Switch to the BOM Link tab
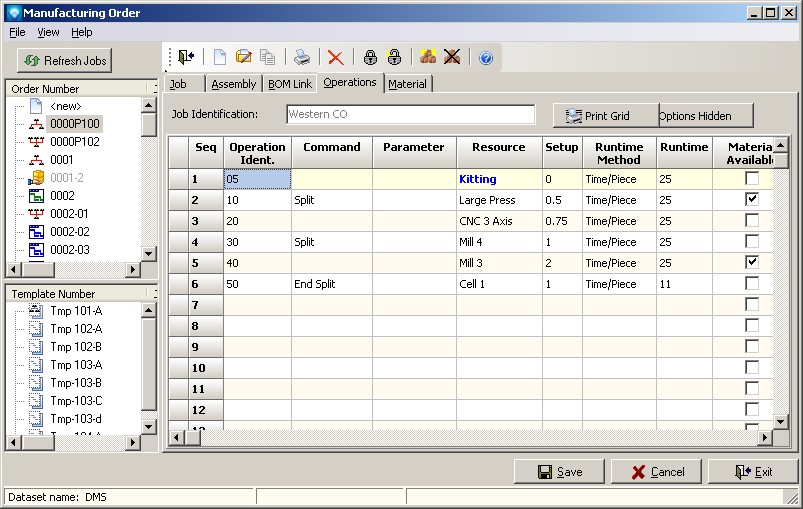 pos(289,84)
